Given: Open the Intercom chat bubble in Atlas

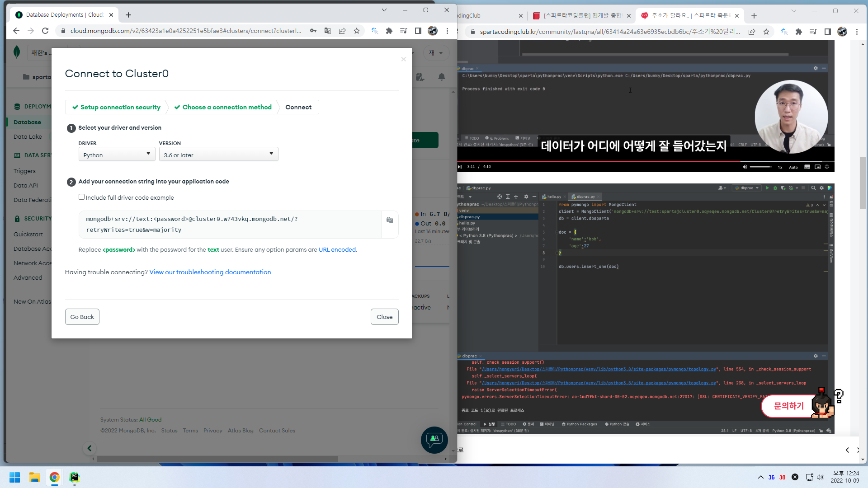Looking at the screenshot, I should click(434, 440).
